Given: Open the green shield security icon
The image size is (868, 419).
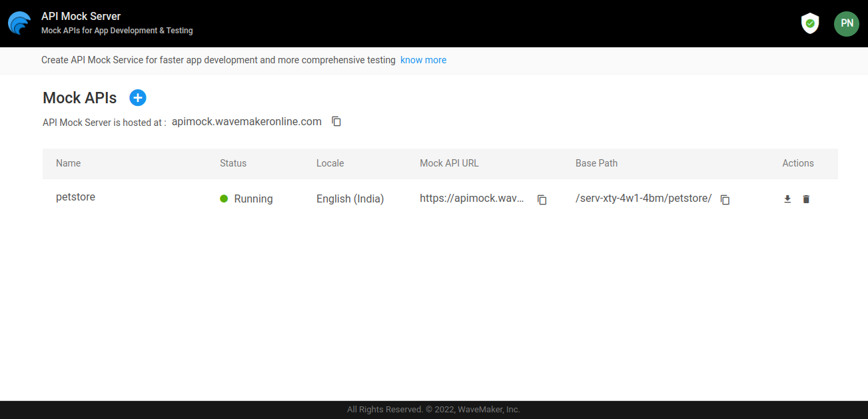Looking at the screenshot, I should (809, 23).
